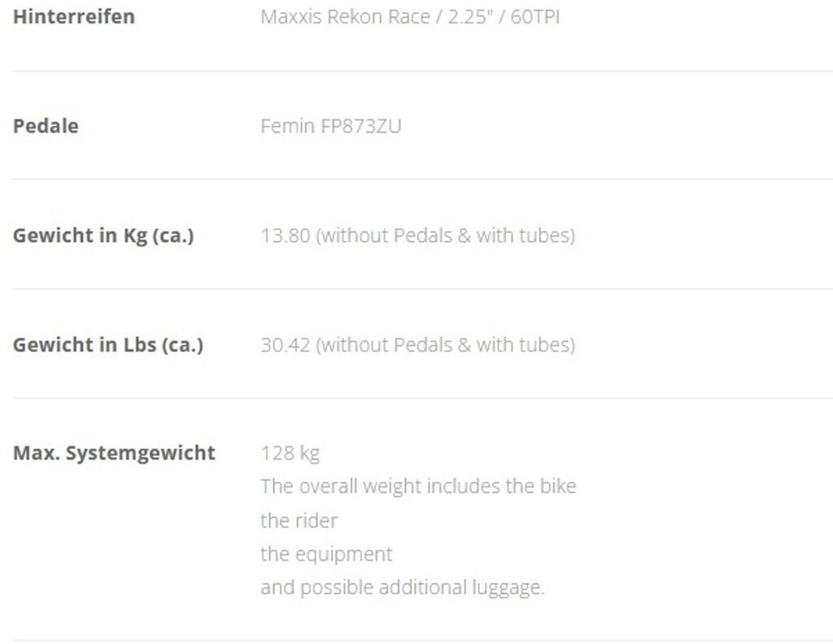Click the Max. Systemgewicht label
Image resolution: width=833 pixels, height=644 pixels.
tap(114, 453)
